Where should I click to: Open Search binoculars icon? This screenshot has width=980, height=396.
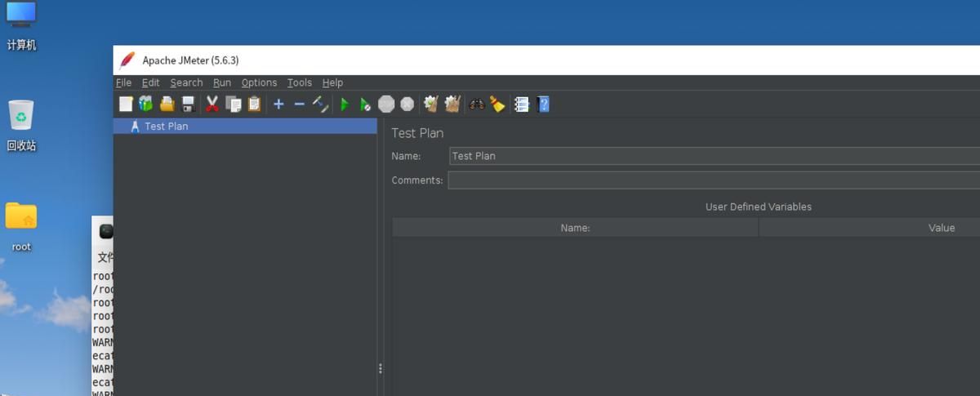click(x=476, y=105)
